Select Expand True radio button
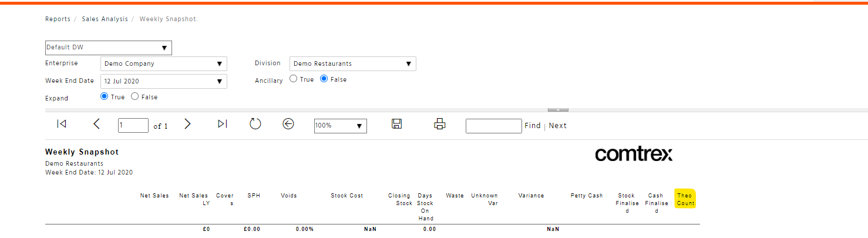Image resolution: width=868 pixels, height=238 pixels. [x=105, y=96]
